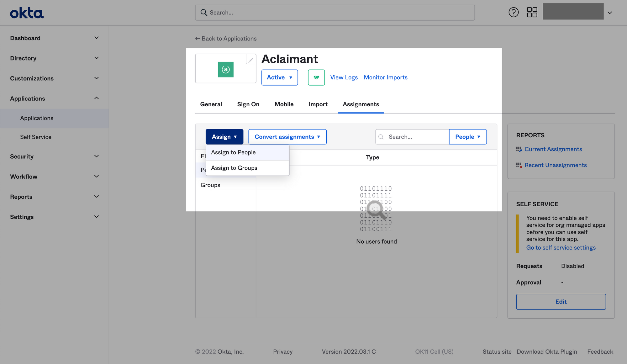Open the account menu chevron at top right

[x=610, y=13]
